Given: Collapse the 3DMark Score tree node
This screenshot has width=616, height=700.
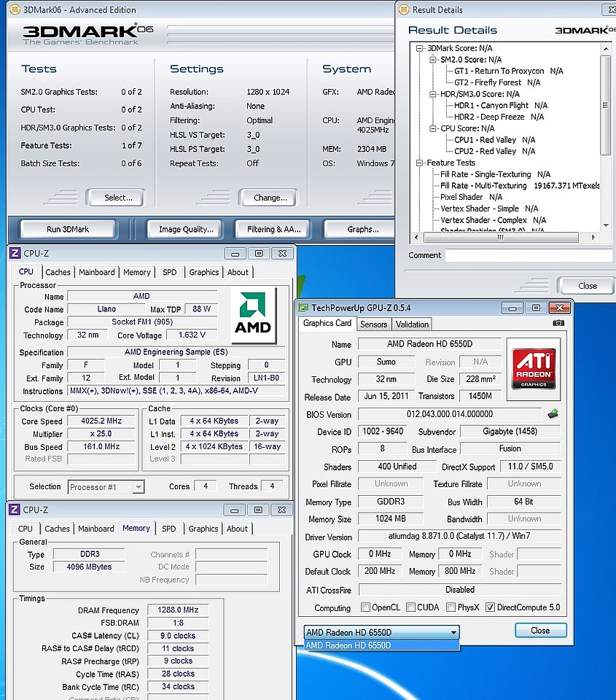Looking at the screenshot, I should (419, 48).
